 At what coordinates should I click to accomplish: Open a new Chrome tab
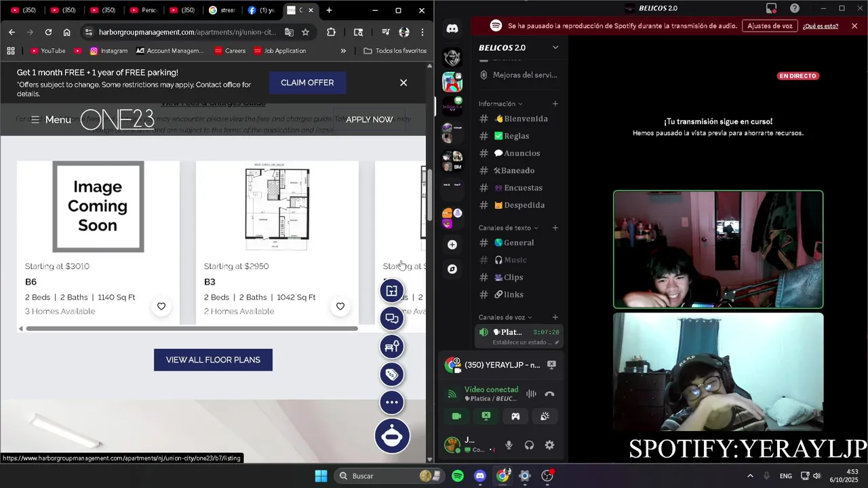pos(329,10)
